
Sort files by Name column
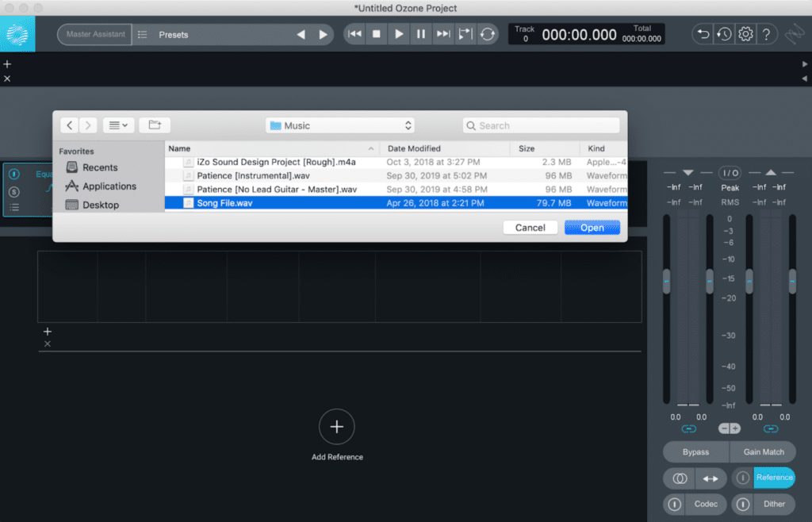[272, 148]
